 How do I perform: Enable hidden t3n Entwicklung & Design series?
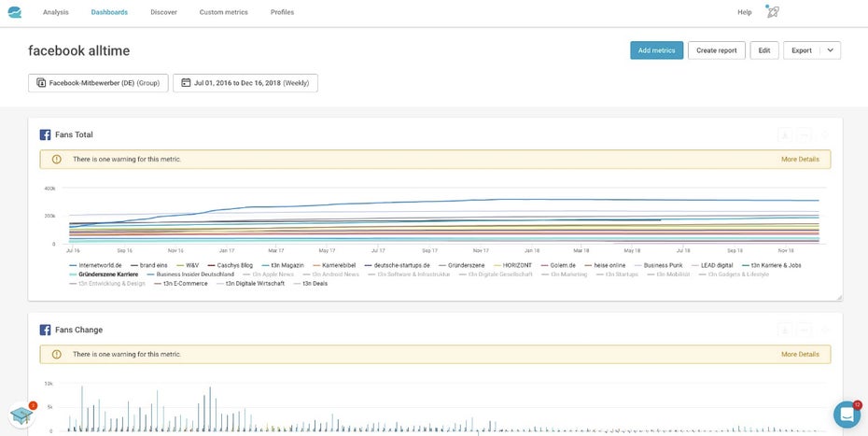click(x=107, y=283)
